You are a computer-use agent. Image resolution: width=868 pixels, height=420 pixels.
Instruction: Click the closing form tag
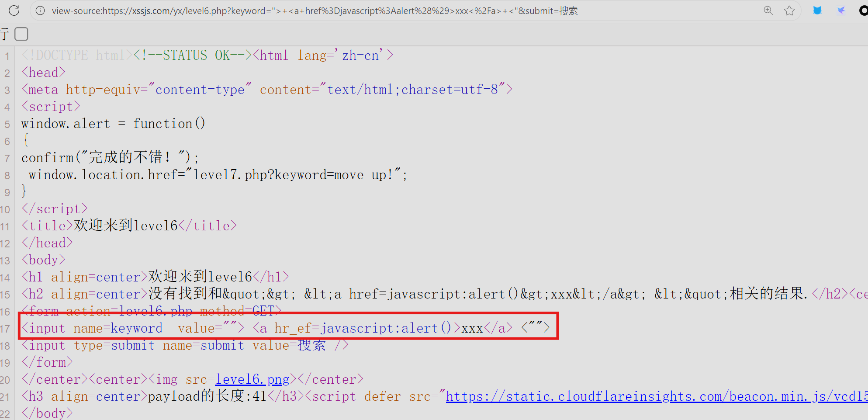(47, 362)
